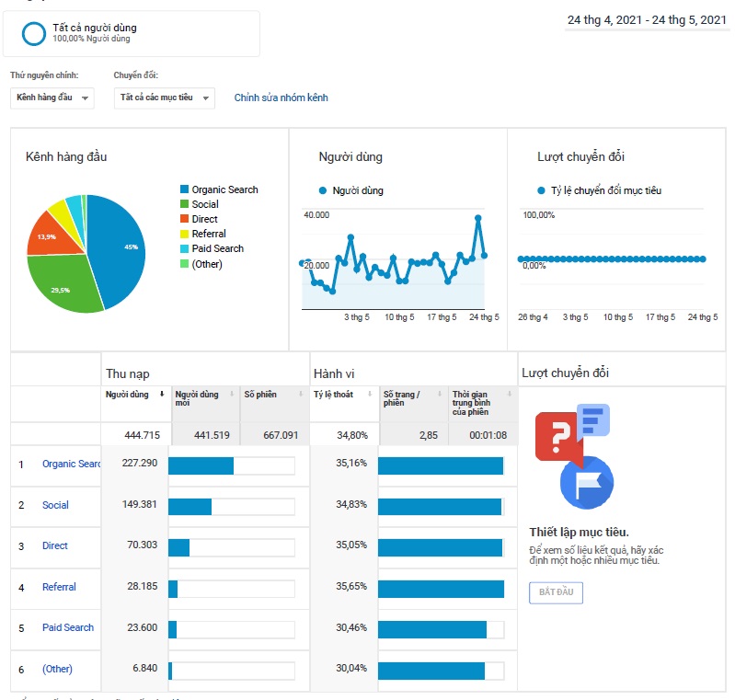Click the total users value 444.715
Screen dimensions: 735x700
pos(142,435)
